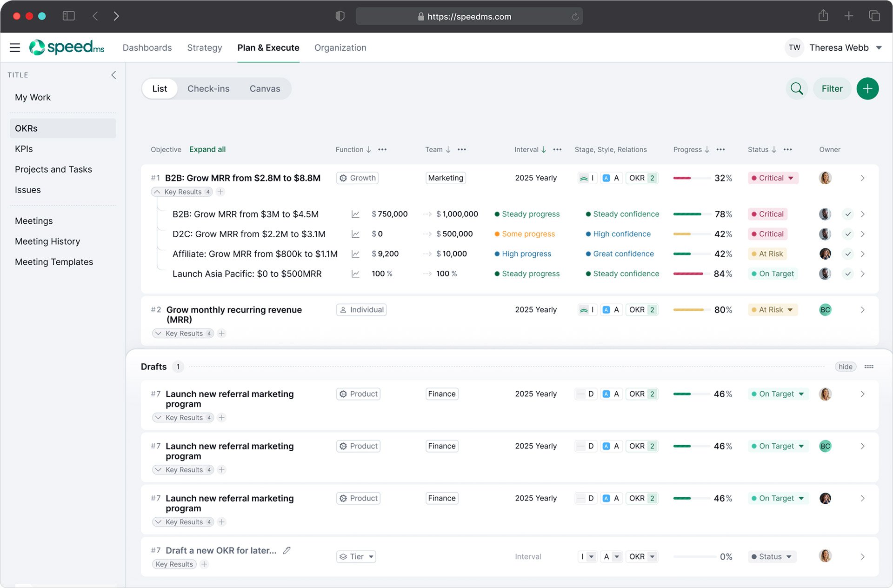Viewport: 893px width, 588px height.
Task: Toggle check circle on B2B $3M to $4.5M row
Action: (848, 214)
